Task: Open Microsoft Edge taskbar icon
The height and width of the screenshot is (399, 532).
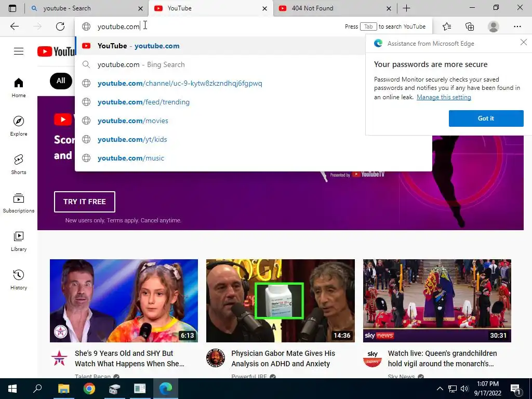Action: click(x=166, y=389)
